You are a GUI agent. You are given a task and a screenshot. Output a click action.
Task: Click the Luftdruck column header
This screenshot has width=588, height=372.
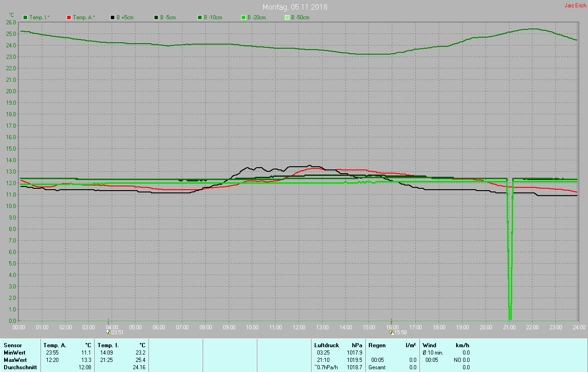[x=327, y=345]
